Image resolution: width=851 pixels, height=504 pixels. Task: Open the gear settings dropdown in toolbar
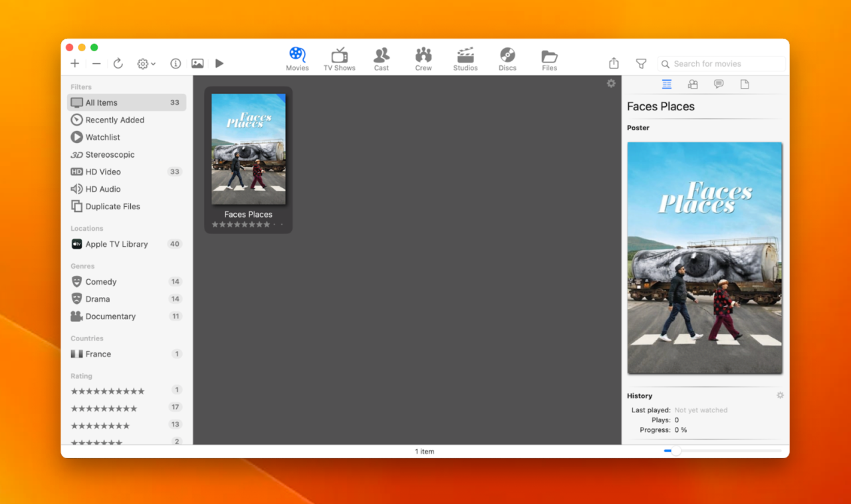point(146,64)
